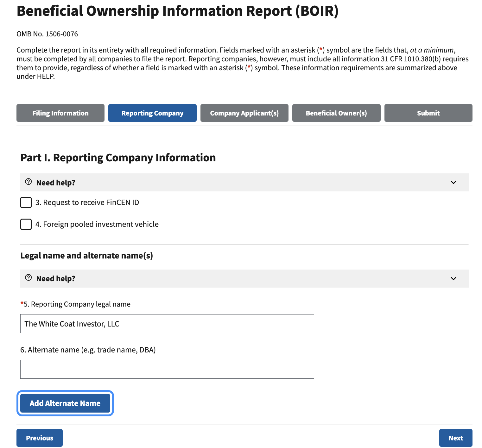Open the Beneficial Owner(s) tab
482x448 pixels.
tap(336, 113)
